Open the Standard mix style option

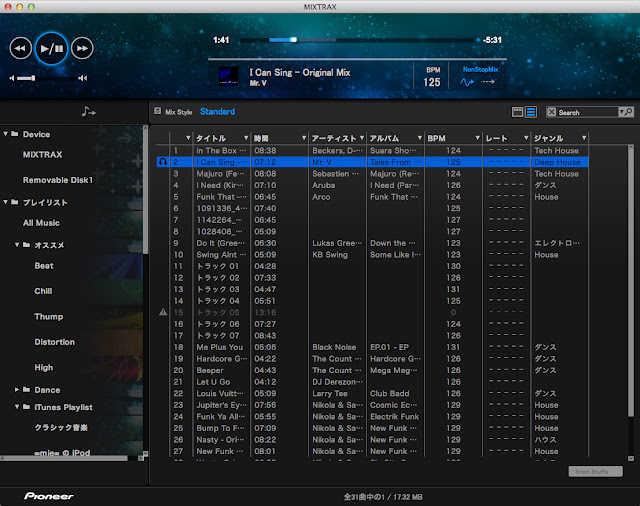[x=218, y=111]
